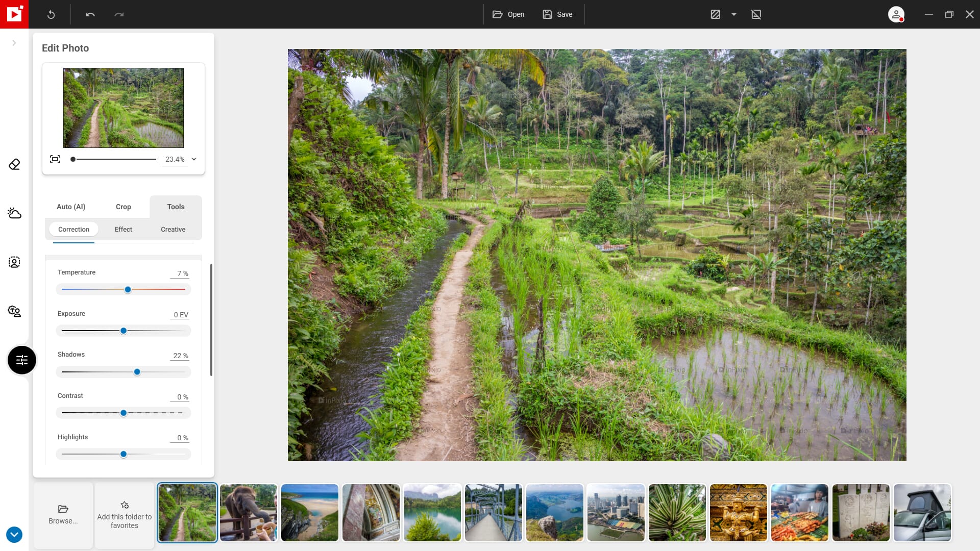This screenshot has height=551, width=980.
Task: Click the Open button to load photo
Action: point(508,14)
